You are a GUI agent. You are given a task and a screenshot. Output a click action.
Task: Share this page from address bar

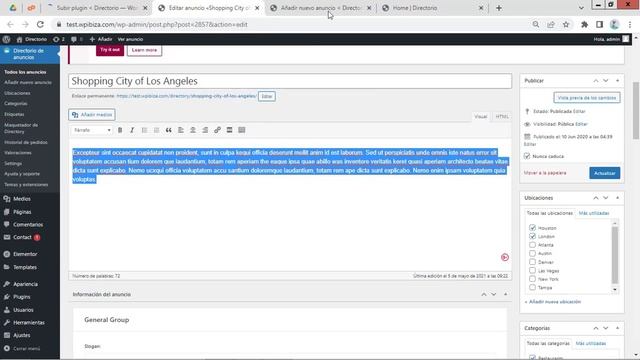point(551,24)
